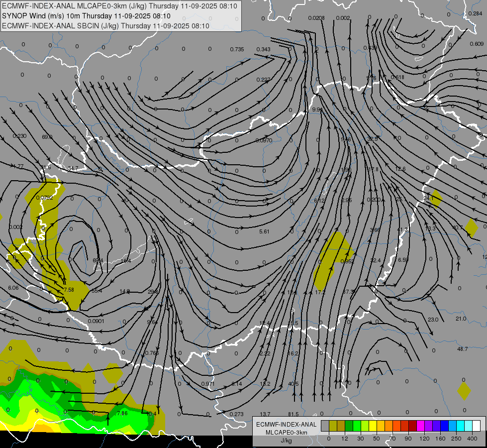Screen dimensions: 487x448
Task: Click the map value '23.0'
Action: coord(433,320)
